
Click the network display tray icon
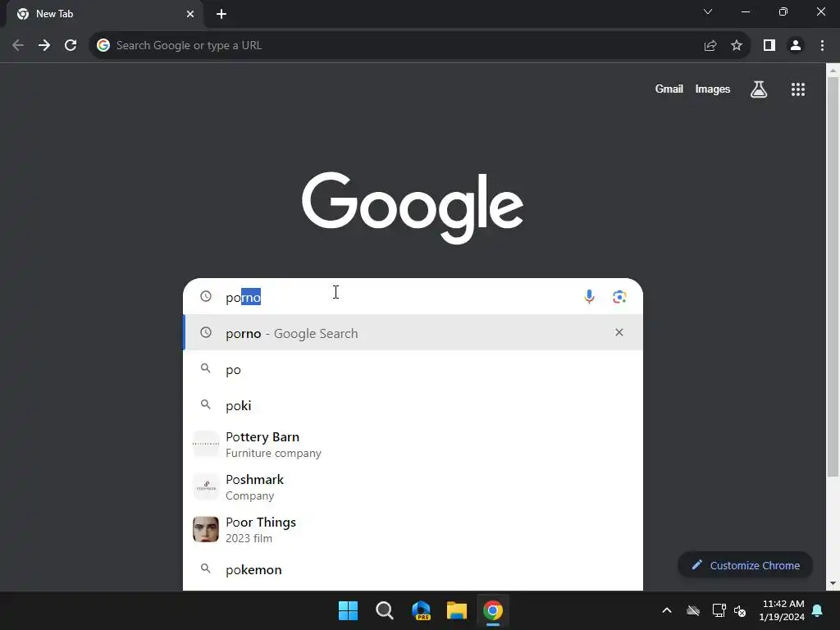tap(719, 610)
